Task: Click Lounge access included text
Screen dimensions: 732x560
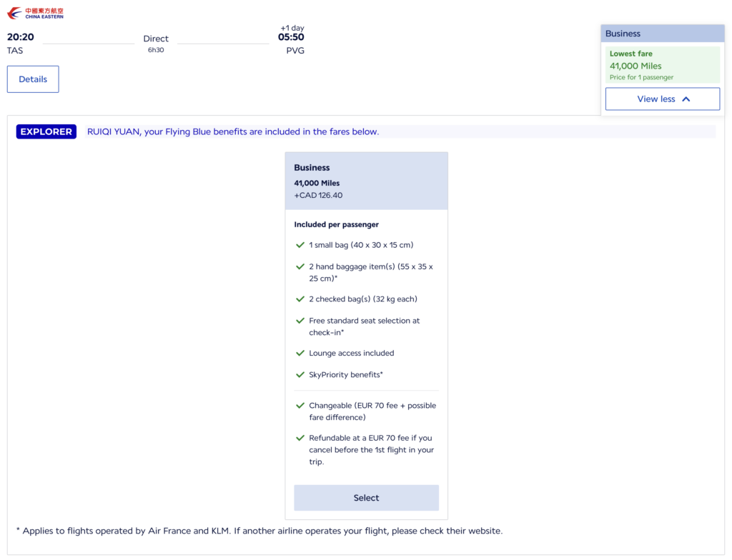Action: pyautogui.click(x=351, y=354)
